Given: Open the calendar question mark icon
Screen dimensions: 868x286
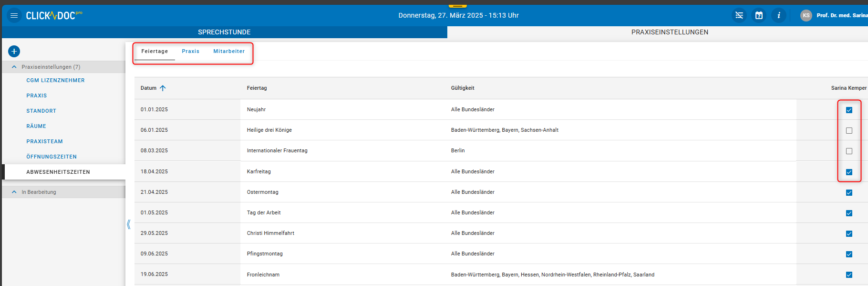Looking at the screenshot, I should click(759, 15).
